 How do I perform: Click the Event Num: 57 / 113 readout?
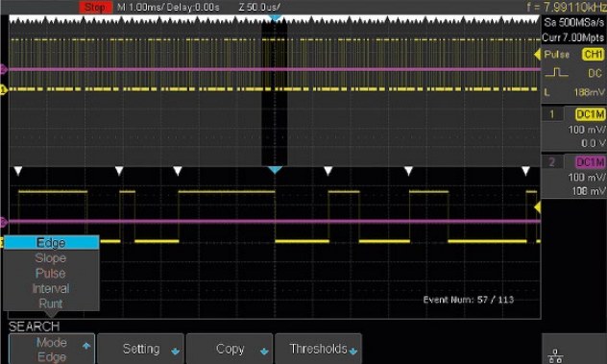(469, 300)
